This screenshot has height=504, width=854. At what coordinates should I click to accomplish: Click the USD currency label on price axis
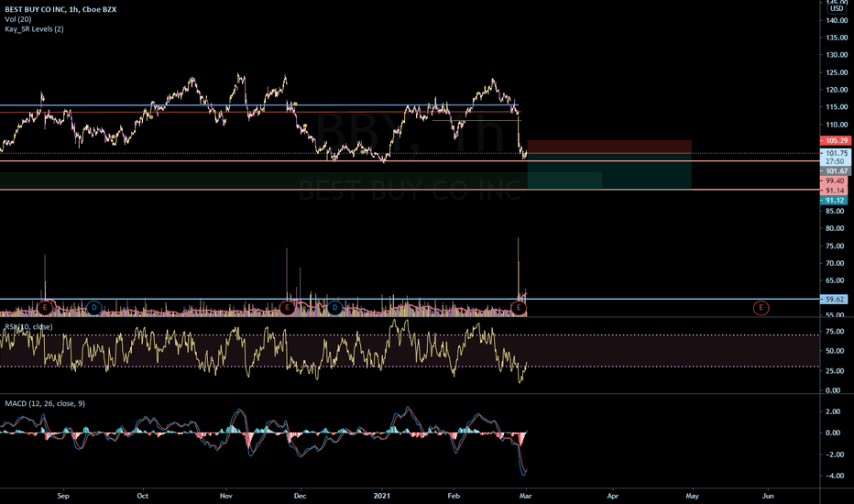836,8
